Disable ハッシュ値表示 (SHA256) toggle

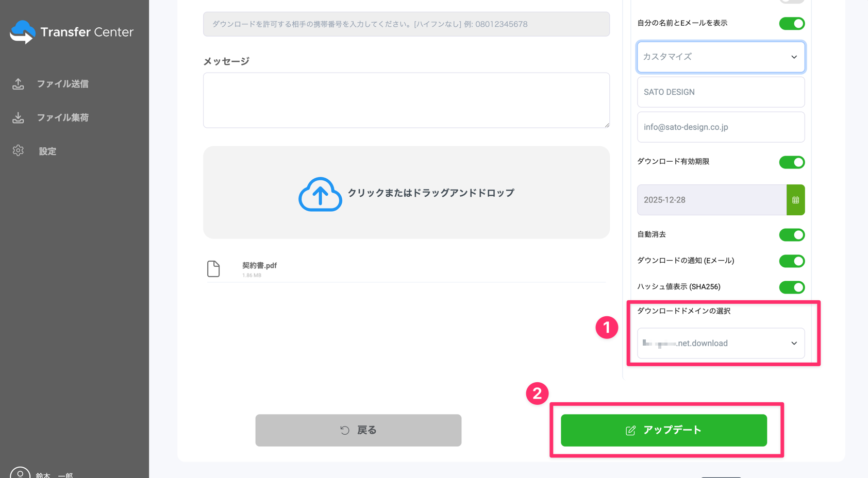[792, 287]
